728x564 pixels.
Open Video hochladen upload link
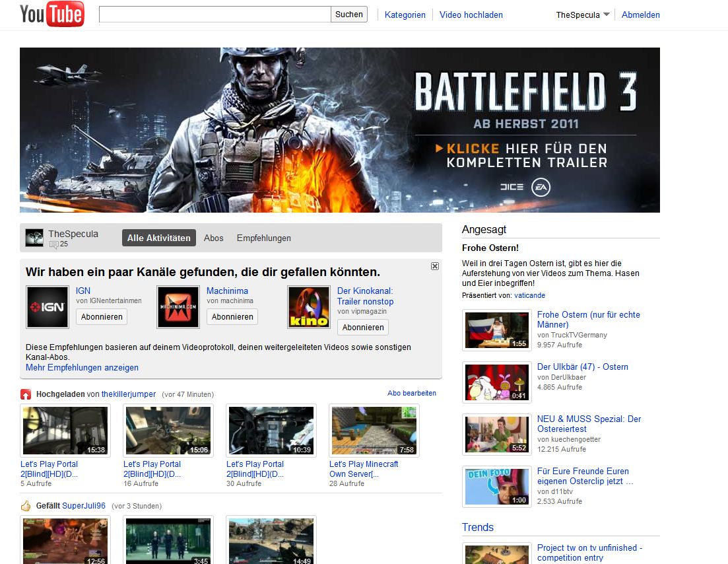[x=471, y=15]
